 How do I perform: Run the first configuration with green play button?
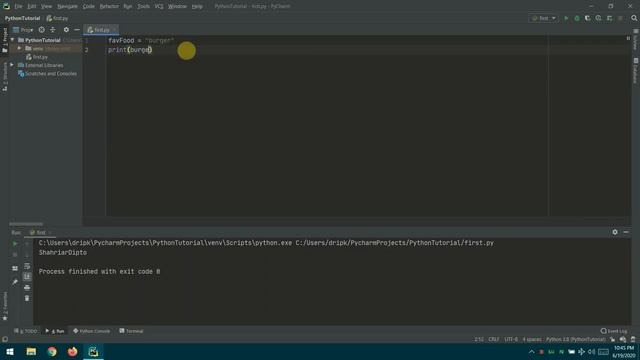566,18
